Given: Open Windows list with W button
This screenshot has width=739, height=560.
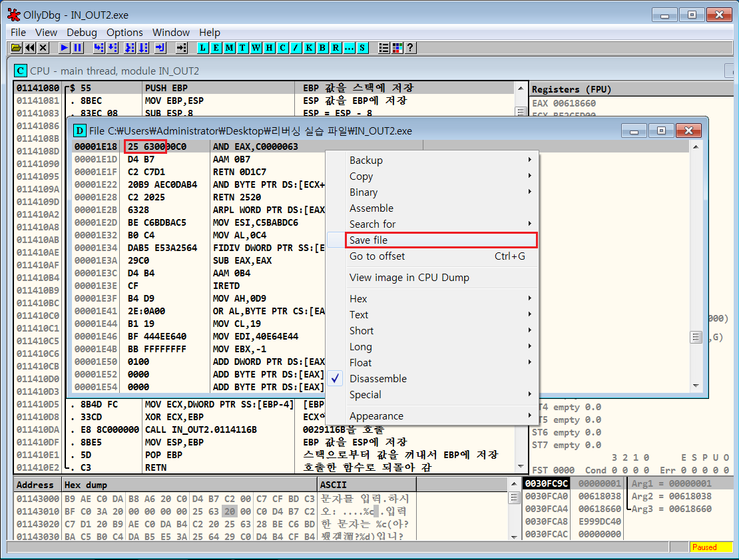Looking at the screenshot, I should (256, 47).
